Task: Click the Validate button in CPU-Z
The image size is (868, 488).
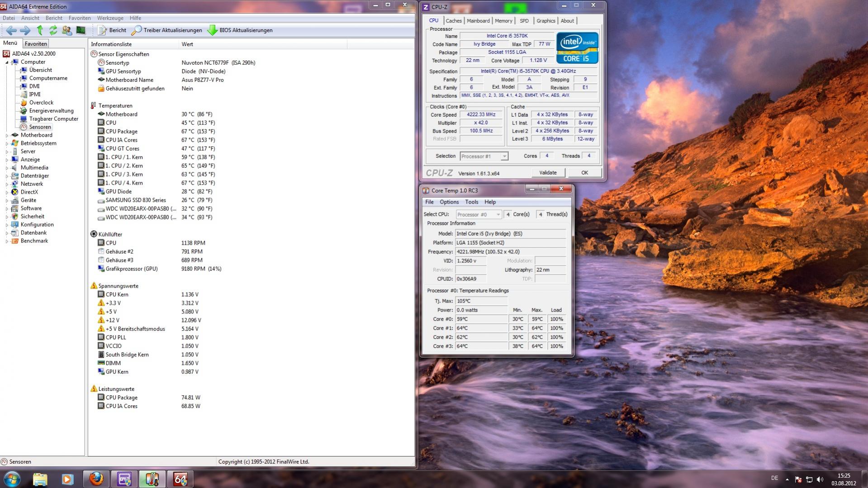Action: click(548, 173)
